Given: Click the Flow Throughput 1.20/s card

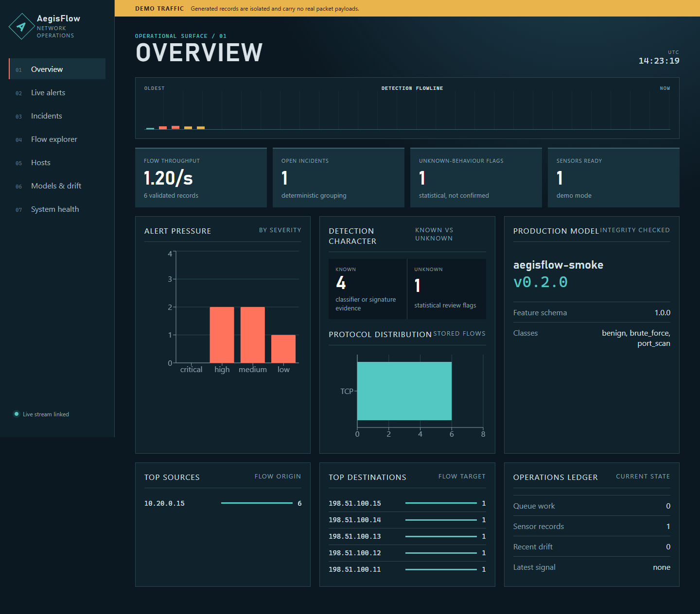Looking at the screenshot, I should [201, 178].
